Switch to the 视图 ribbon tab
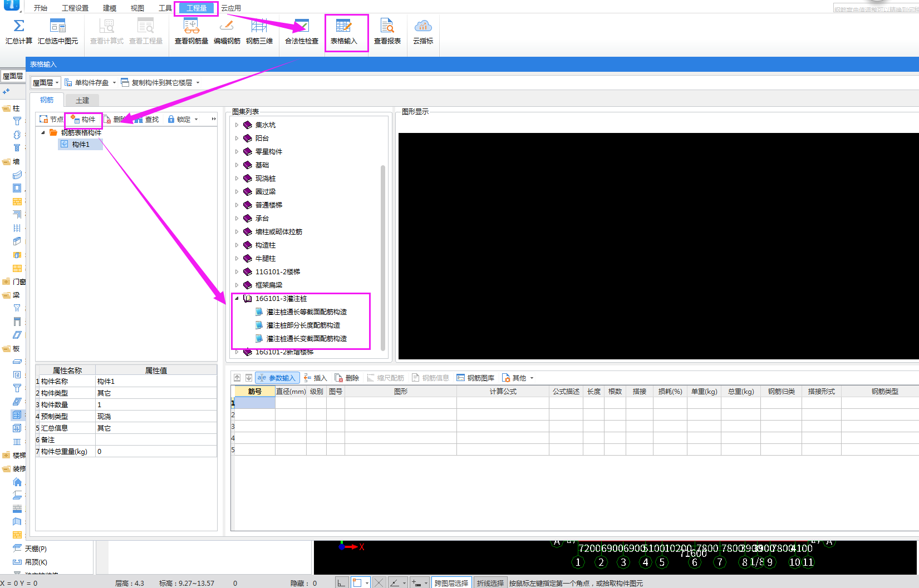Image resolution: width=919 pixels, height=588 pixels. point(137,8)
